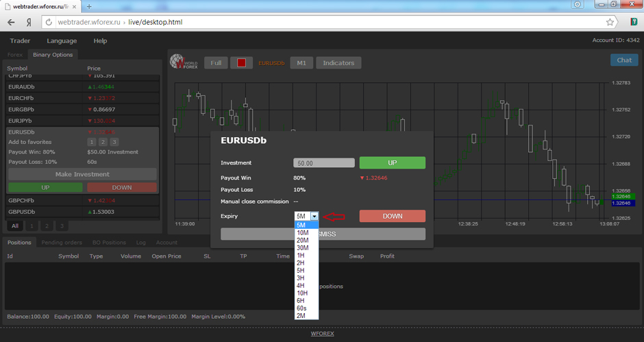The width and height of the screenshot is (644, 342).
Task: Reload the page with the refresh icon
Action: [x=49, y=22]
